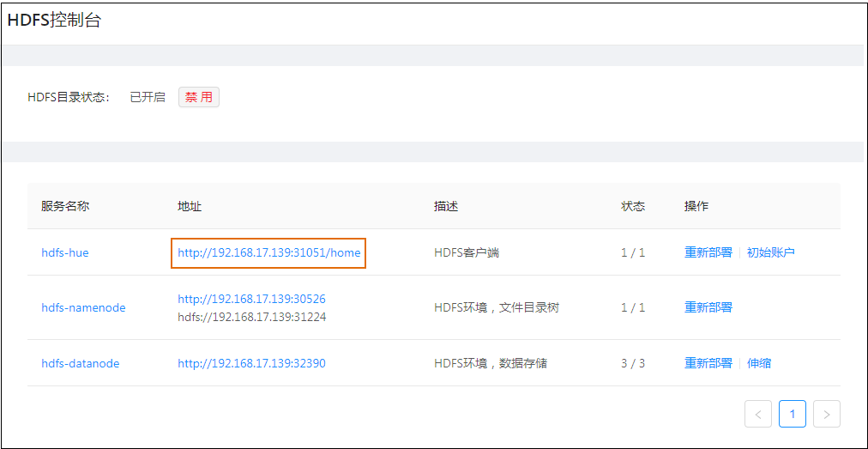
Task: Click 重新部署 in the hdfs-hue row
Action: click(x=708, y=252)
